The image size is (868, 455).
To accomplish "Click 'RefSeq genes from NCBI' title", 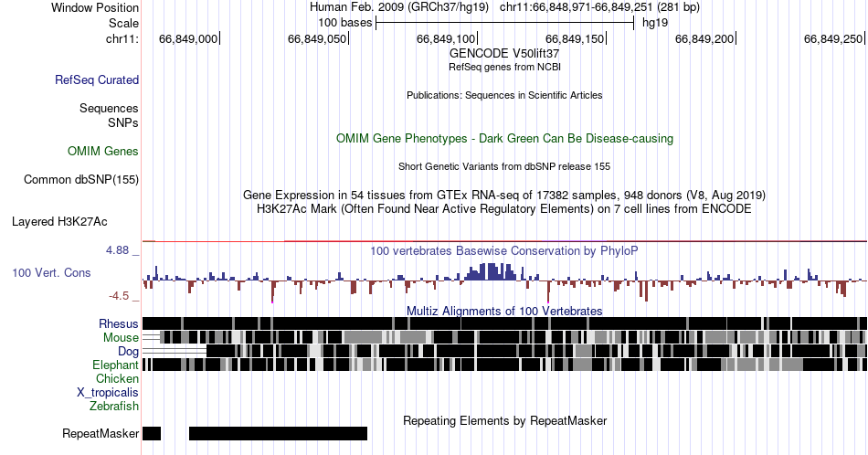I will pyautogui.click(x=504, y=67).
